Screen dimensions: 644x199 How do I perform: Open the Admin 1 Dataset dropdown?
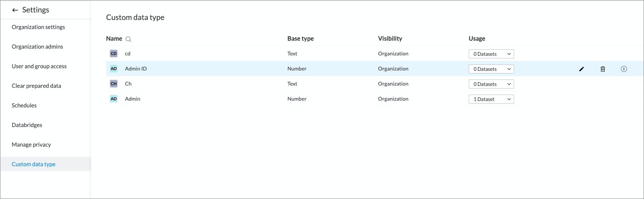pos(491,99)
